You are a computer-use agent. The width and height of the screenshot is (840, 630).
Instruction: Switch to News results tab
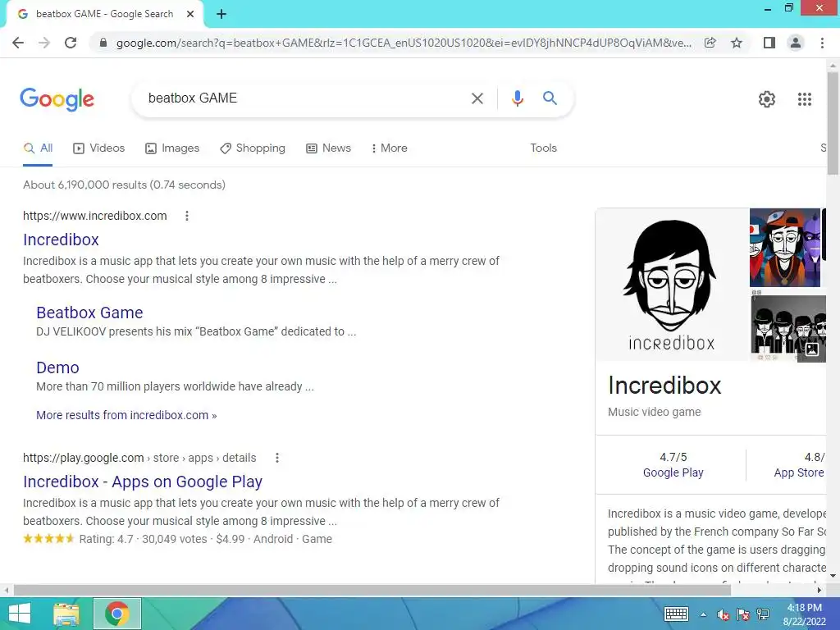tap(328, 148)
